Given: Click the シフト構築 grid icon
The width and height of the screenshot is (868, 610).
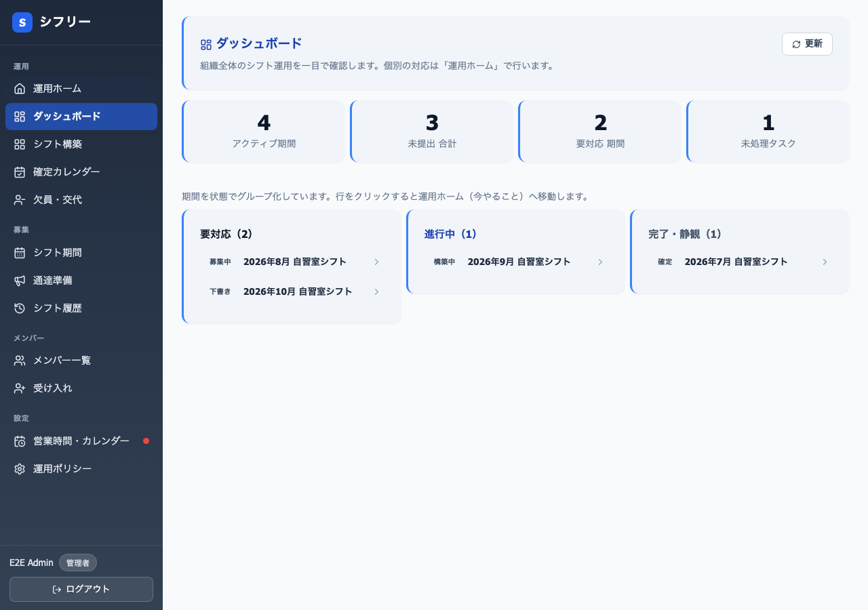Looking at the screenshot, I should (x=20, y=144).
